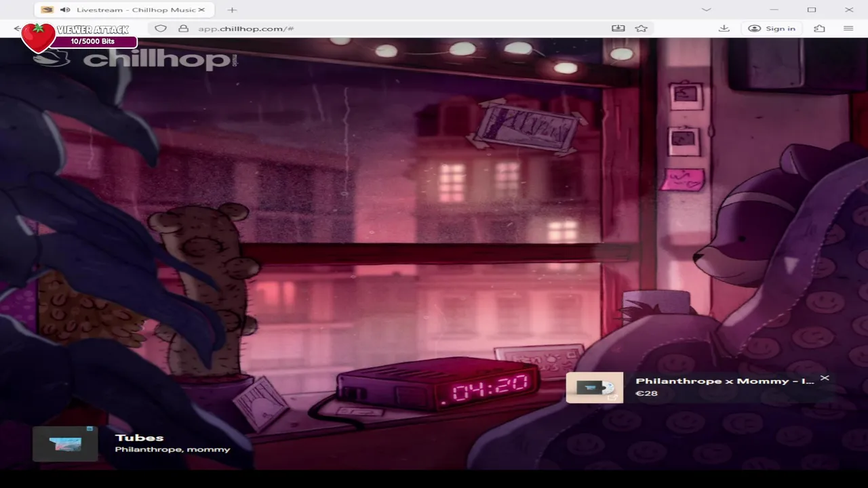The height and width of the screenshot is (488, 868).
Task: Expand the list all tabs chevron
Action: [706, 9]
